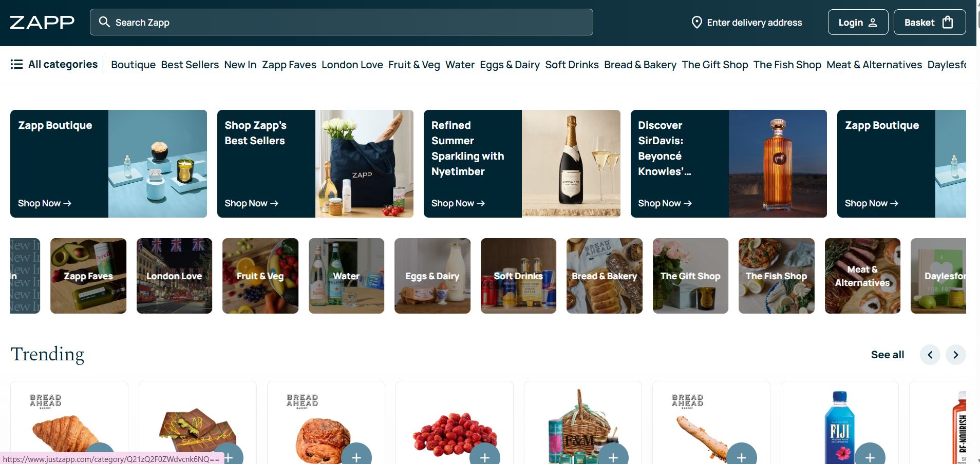Viewport: 980px width, 464px height.
Task: Select The Gift Shop in category bar
Action: (x=714, y=65)
